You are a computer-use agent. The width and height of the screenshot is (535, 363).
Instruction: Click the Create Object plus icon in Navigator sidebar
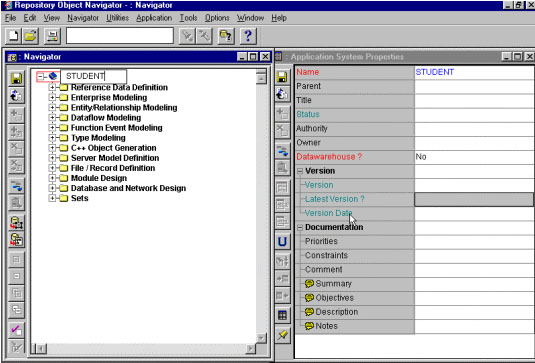click(16, 114)
